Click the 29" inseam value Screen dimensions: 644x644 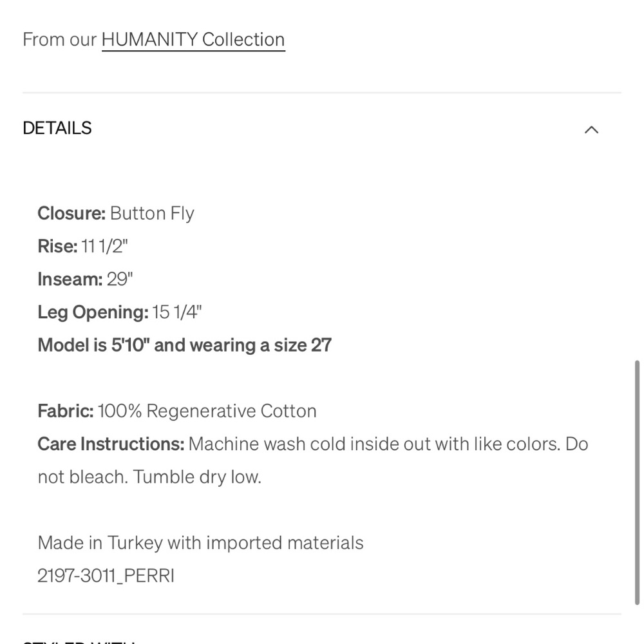120,279
